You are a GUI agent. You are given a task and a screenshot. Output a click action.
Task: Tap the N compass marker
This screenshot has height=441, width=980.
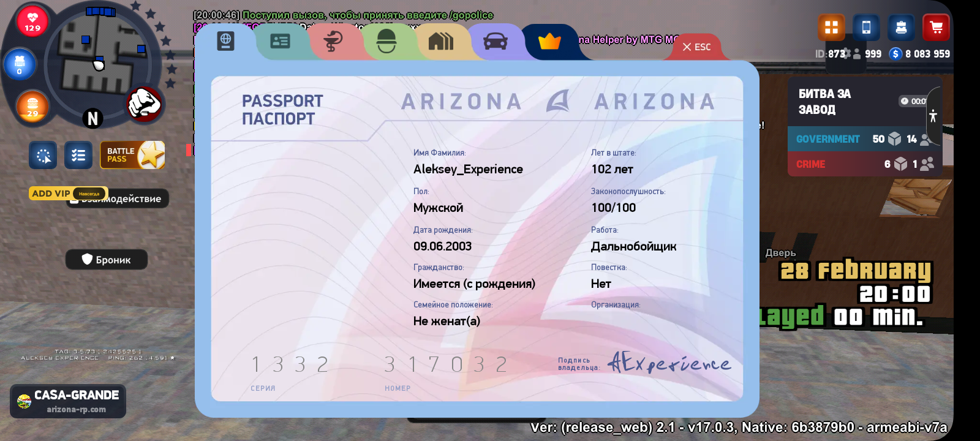pyautogui.click(x=92, y=118)
